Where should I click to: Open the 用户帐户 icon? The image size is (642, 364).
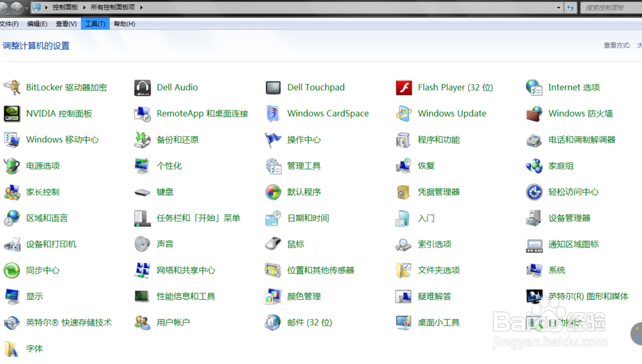click(x=143, y=323)
